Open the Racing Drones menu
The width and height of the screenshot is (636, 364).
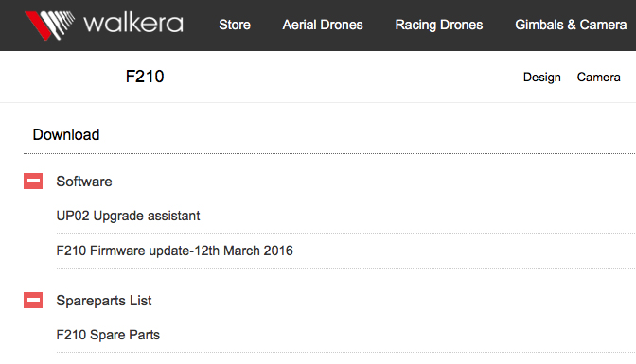[x=439, y=25]
